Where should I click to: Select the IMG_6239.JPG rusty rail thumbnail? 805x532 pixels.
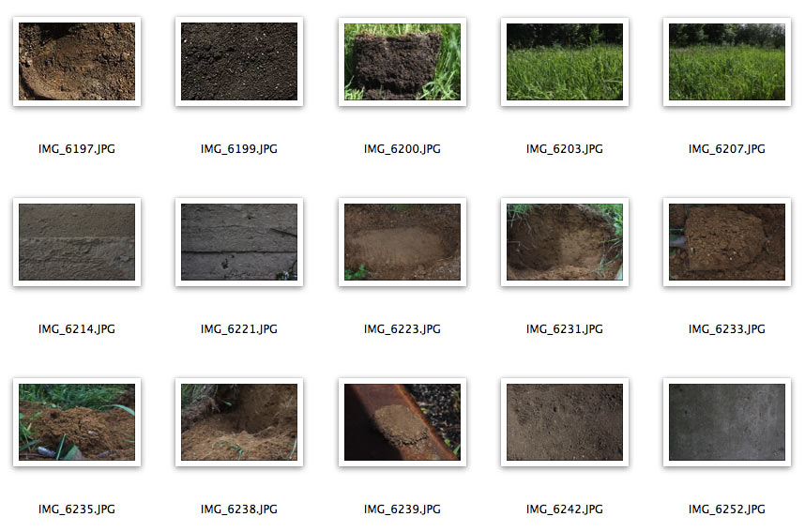tap(402, 422)
